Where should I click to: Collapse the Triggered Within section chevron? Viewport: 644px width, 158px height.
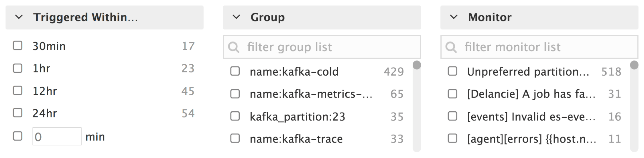19,17
